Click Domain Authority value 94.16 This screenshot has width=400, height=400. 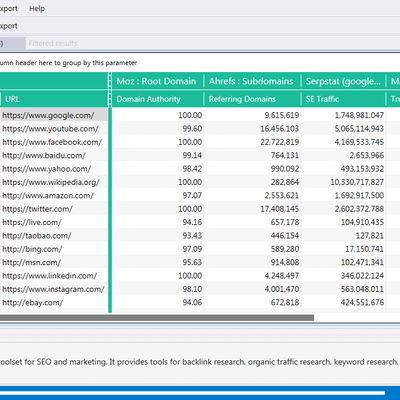[x=192, y=222]
